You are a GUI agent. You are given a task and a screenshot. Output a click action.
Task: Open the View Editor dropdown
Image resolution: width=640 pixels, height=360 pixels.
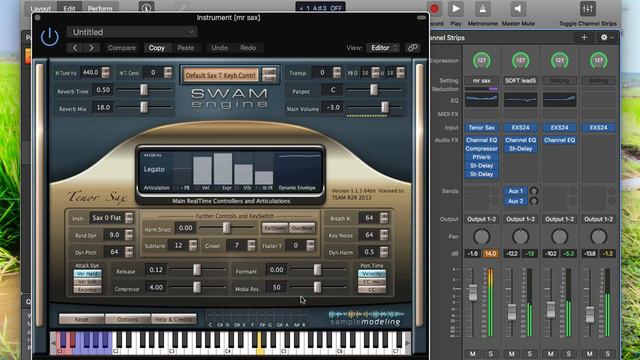pos(382,48)
